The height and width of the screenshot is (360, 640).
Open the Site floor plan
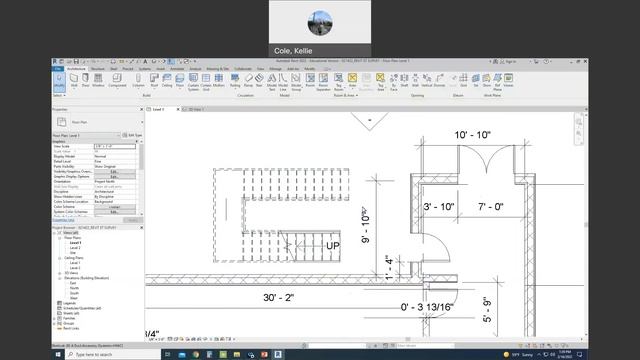(x=73, y=253)
